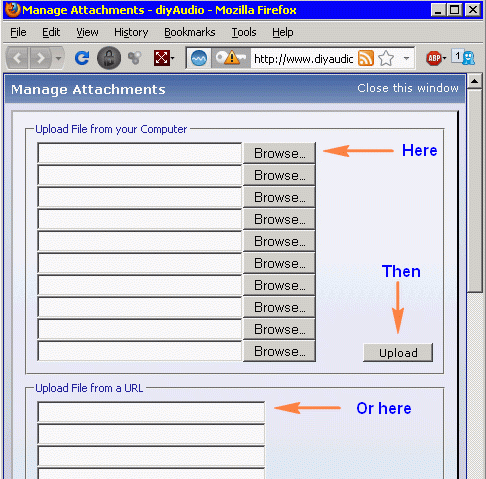The image size is (486, 479).
Task: Open the address bar history dropdown
Action: 406,58
